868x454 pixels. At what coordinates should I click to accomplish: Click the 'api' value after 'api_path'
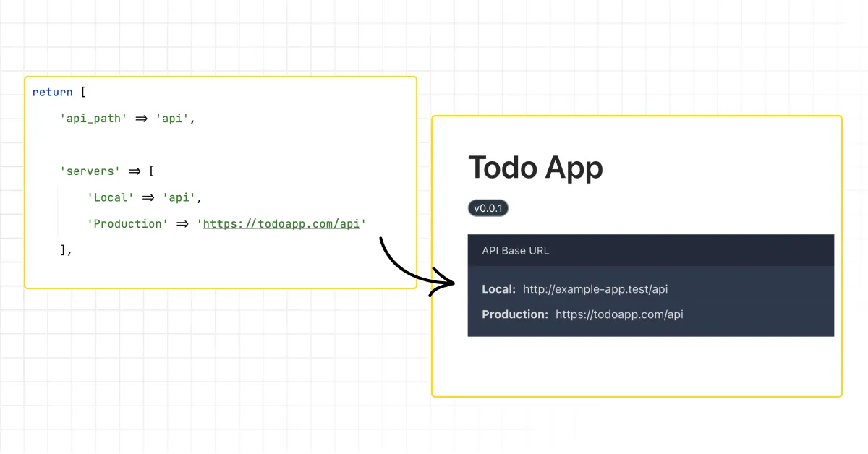[173, 119]
